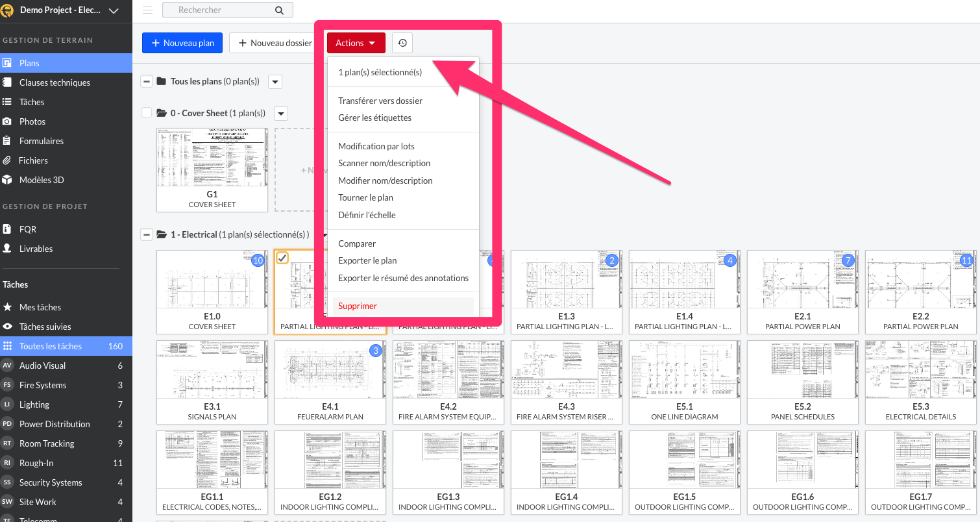Open the E1.3 Partial Lighting Plan
Image resolution: width=980 pixels, height=522 pixels.
coord(567,292)
